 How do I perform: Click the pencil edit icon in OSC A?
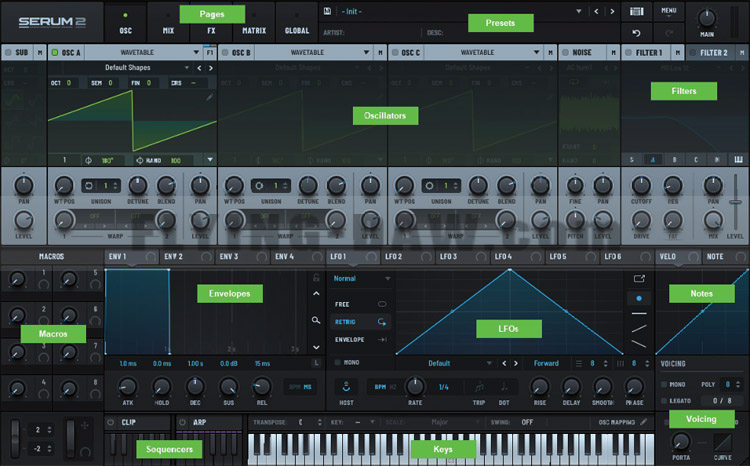pos(210,97)
